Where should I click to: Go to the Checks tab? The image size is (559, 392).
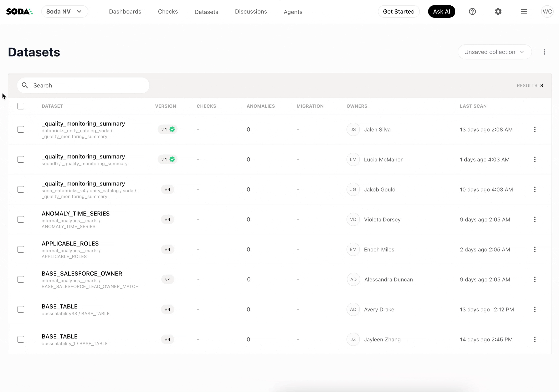(168, 11)
